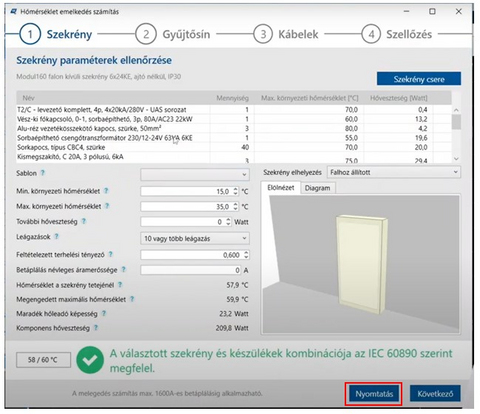Viewport: 480px width, 414px height.
Task: Click the Nyomtatás button
Action: 374,394
